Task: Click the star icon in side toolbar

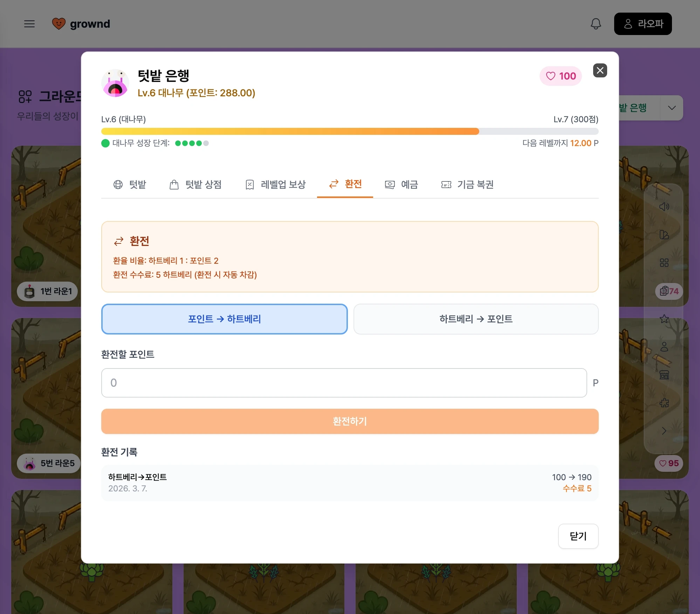Action: tap(664, 319)
